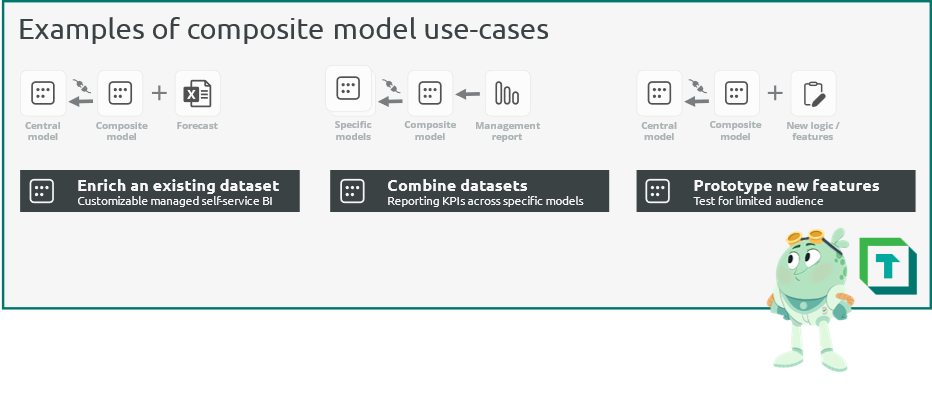Viewport: 932px width, 393px height.
Task: Click the green T logo
Action: (888, 266)
